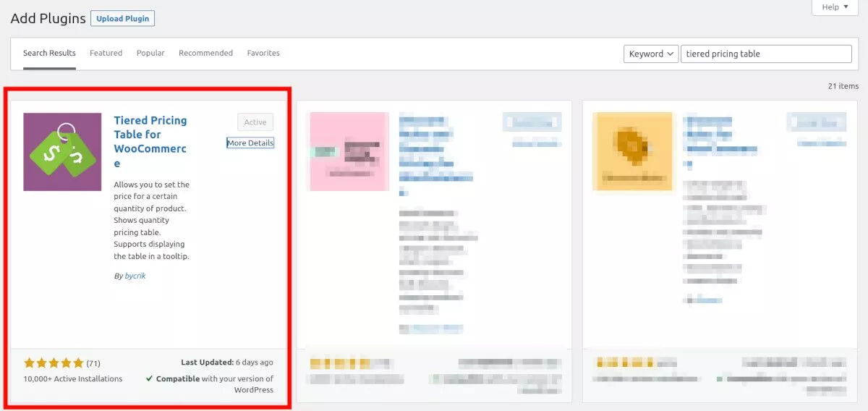868x411 pixels.
Task: Click the blurred orange plugin thumbnail
Action: click(x=632, y=152)
